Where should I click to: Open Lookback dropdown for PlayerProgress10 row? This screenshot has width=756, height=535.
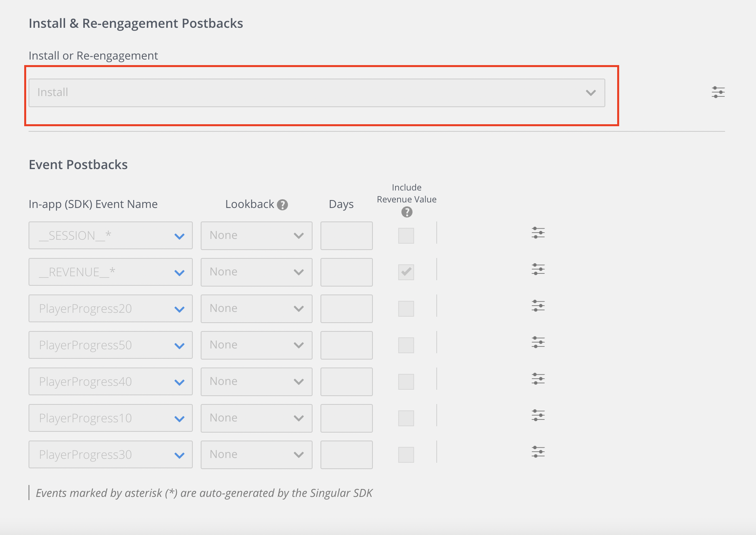click(x=256, y=418)
